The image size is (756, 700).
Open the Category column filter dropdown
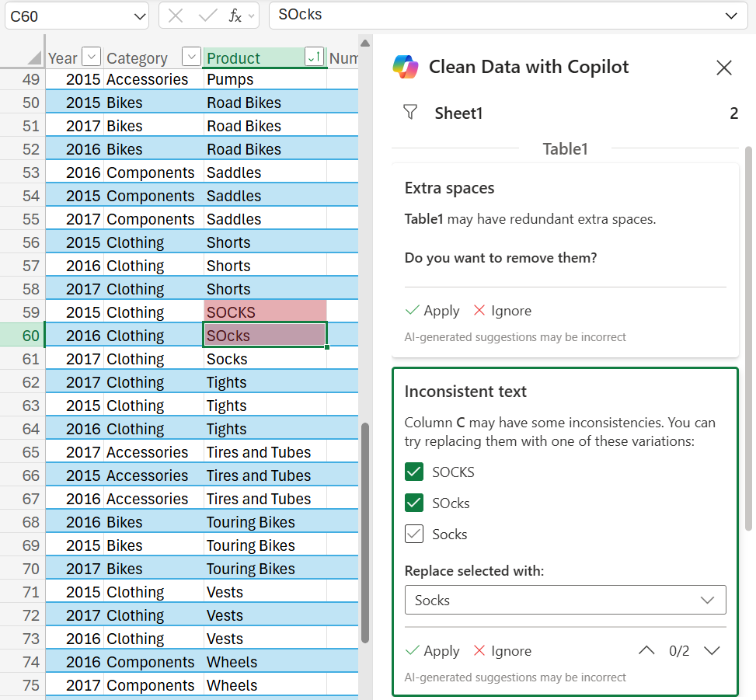point(191,57)
